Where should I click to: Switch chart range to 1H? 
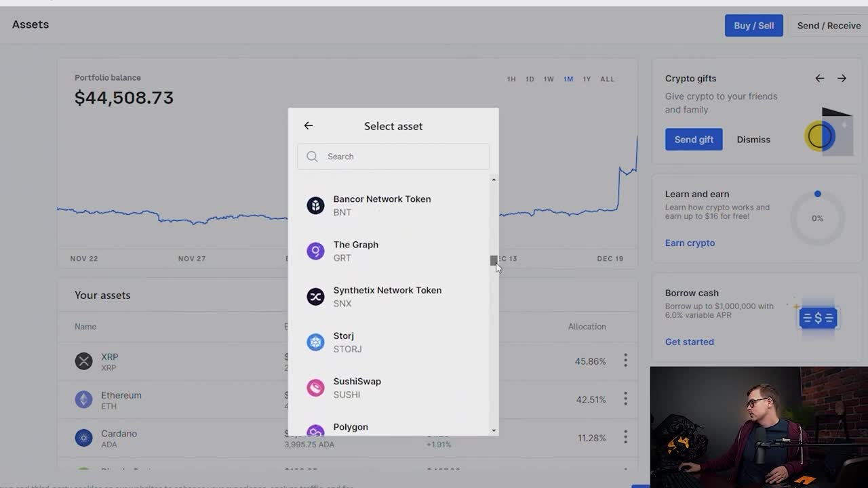click(x=511, y=79)
